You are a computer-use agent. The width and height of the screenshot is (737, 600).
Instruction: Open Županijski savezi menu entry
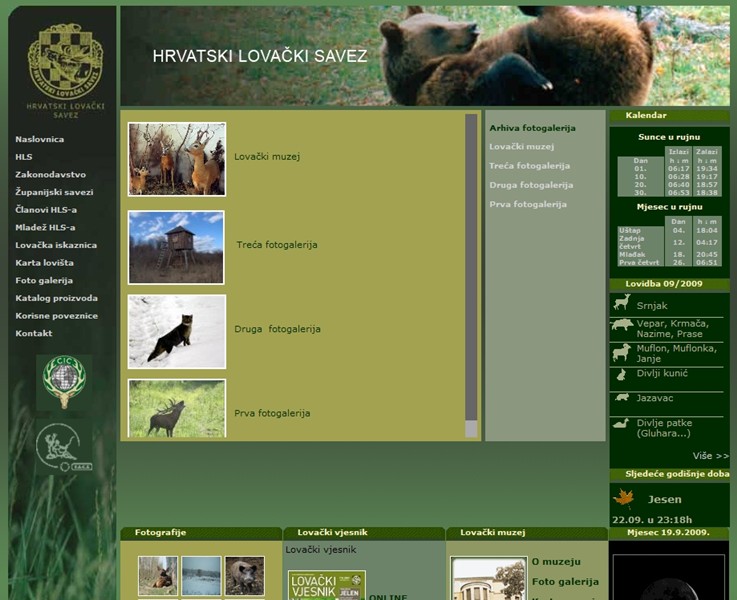coord(54,192)
